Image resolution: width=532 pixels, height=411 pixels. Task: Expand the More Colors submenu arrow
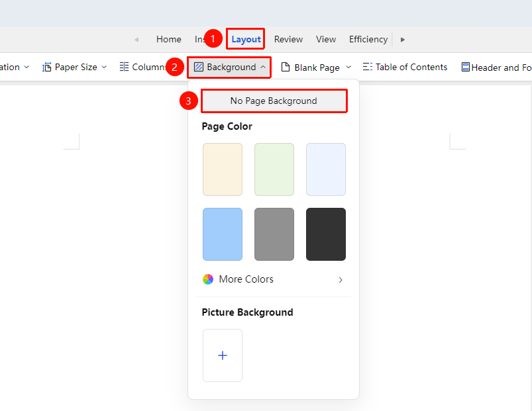click(341, 280)
